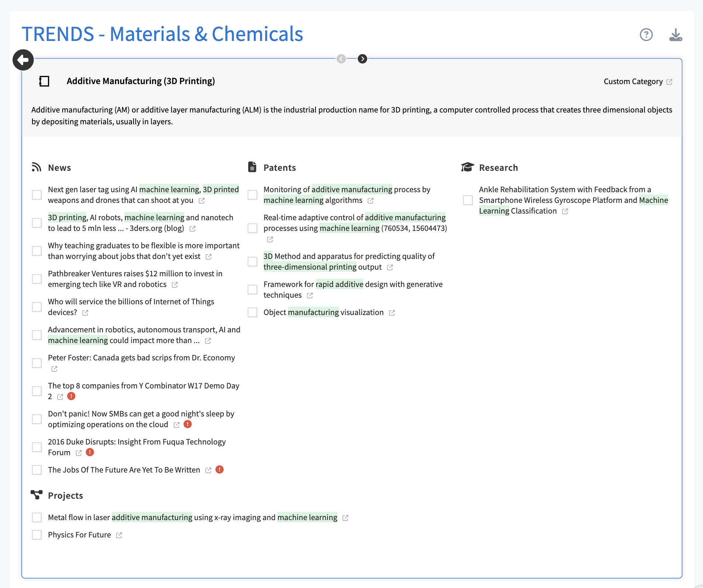This screenshot has height=588, width=703.
Task: Open external link for 3ders.org blog article
Action: coord(193,229)
